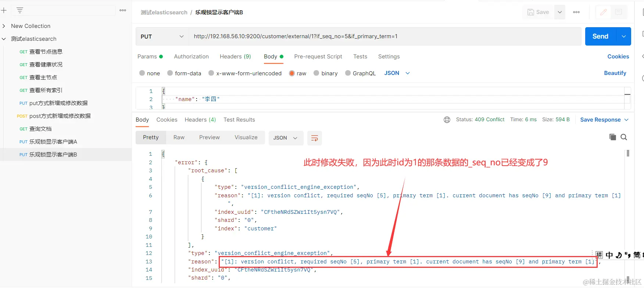Click the Save disk icon
The width and height of the screenshot is (644, 288).
tap(530, 12)
